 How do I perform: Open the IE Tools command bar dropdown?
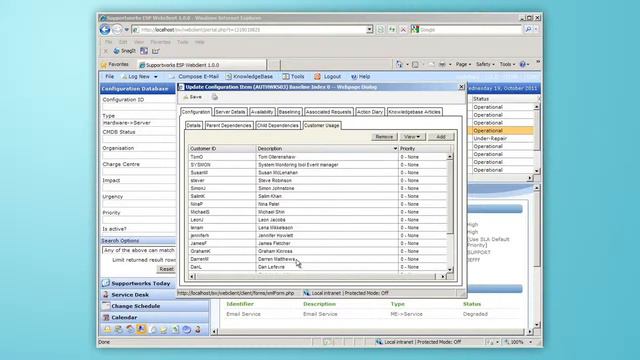click(507, 64)
